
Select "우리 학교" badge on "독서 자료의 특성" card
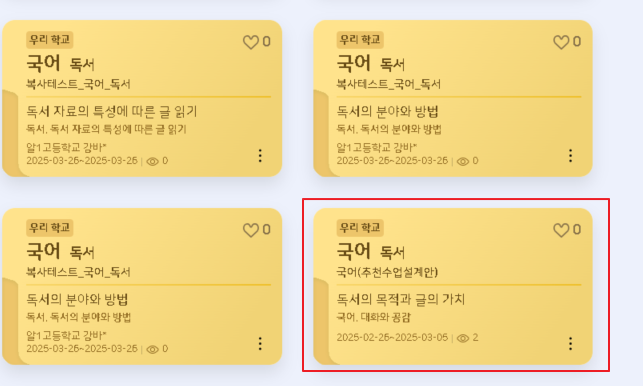point(50,40)
